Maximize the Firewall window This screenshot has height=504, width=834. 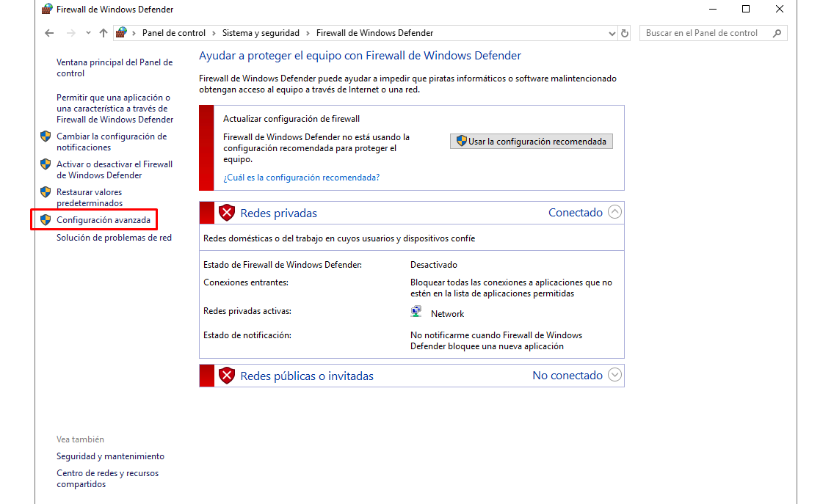click(x=746, y=9)
